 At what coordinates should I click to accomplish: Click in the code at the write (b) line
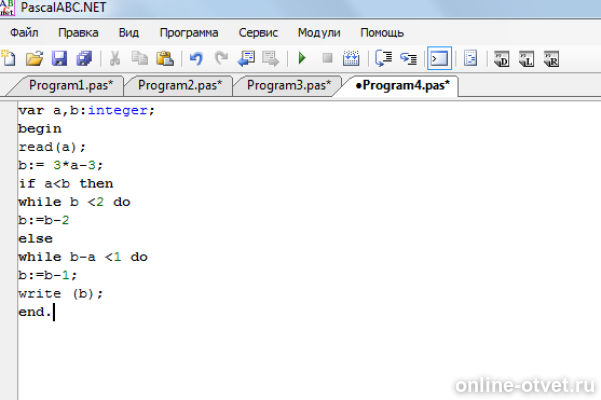pyautogui.click(x=61, y=293)
